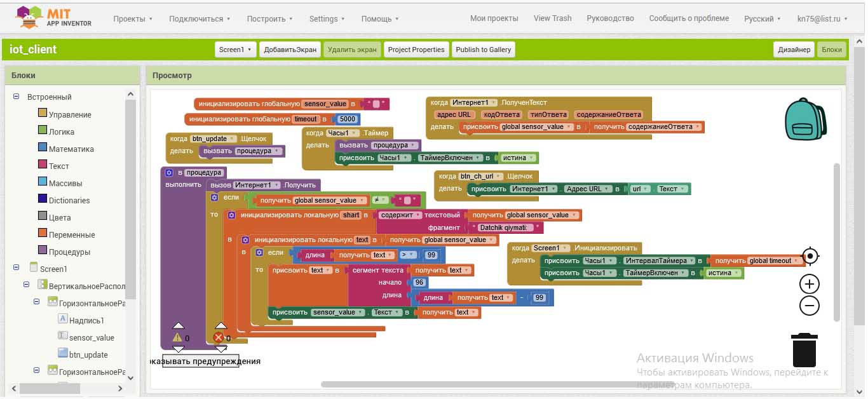The image size is (868, 399).
Task: Center the workspace with the target icon
Action: pos(810,257)
